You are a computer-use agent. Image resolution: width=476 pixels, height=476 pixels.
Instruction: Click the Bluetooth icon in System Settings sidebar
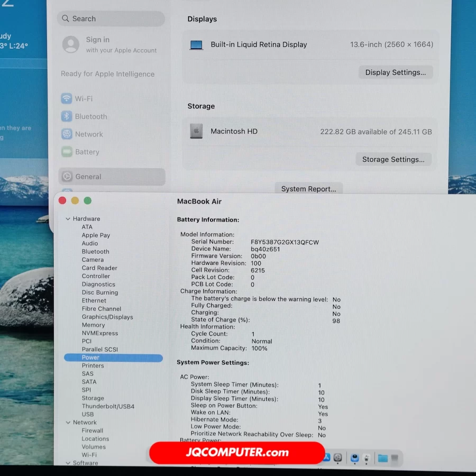coord(67,117)
